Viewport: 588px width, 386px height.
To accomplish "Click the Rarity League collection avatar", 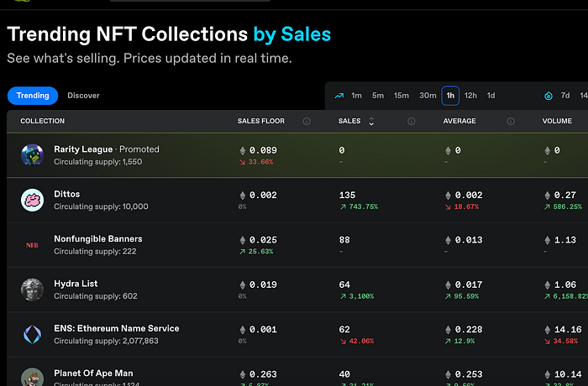I will (32, 155).
